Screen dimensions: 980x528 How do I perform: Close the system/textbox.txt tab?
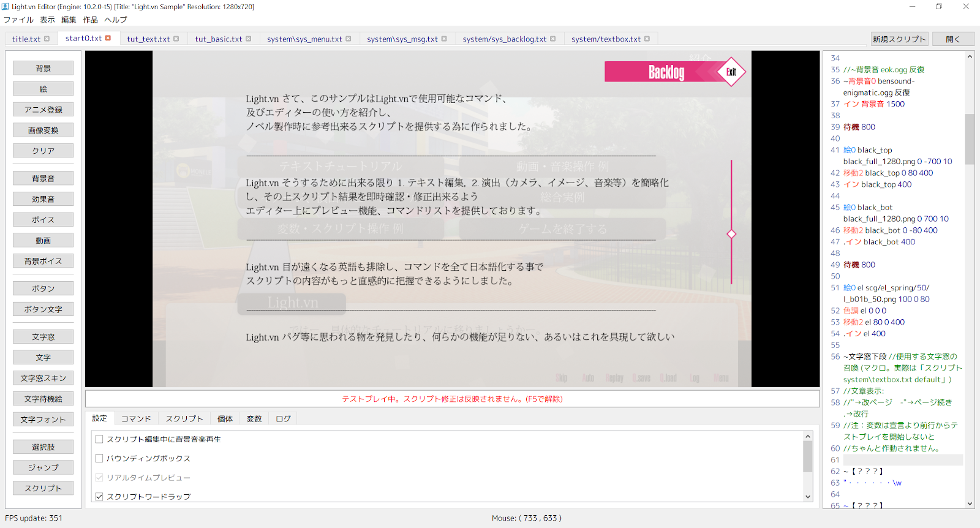point(647,39)
